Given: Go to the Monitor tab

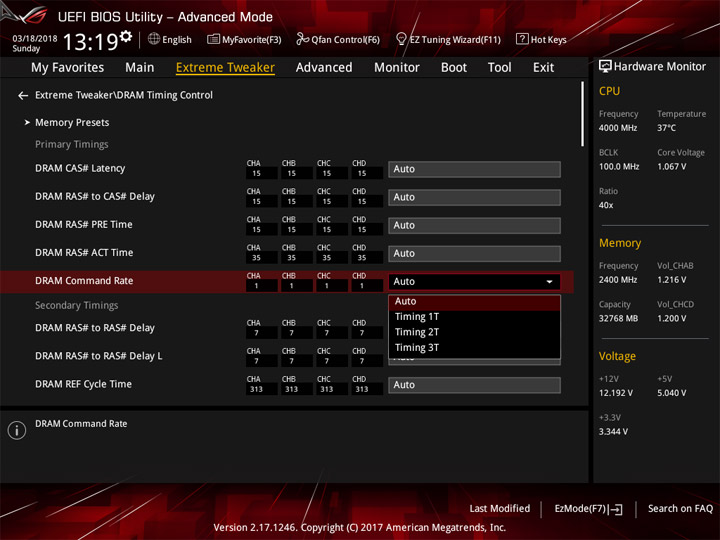Looking at the screenshot, I should (397, 68).
